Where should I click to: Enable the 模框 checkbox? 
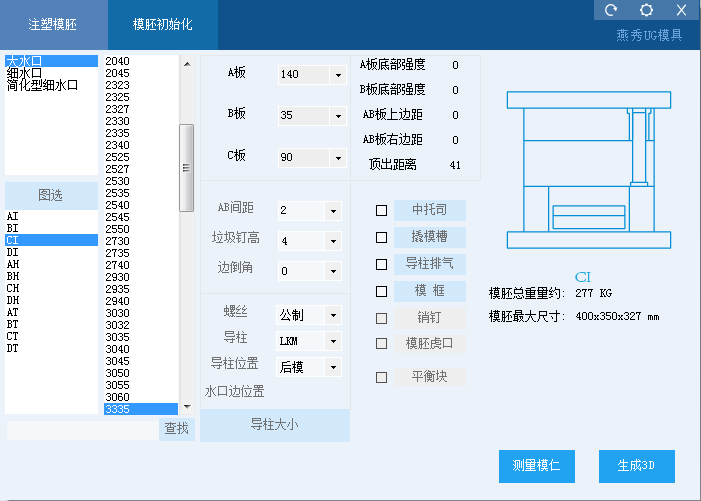click(381, 291)
